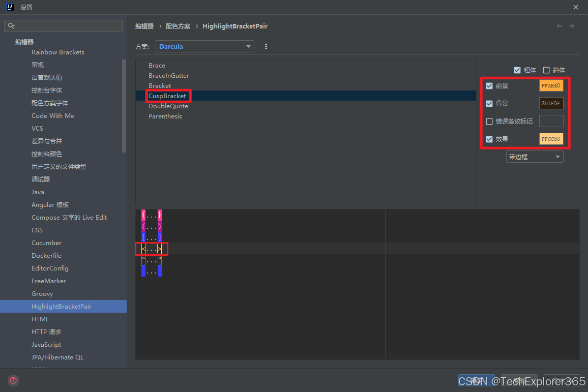Pick background color 2D1F0F swatch
Image resolution: width=588 pixels, height=392 pixels.
pos(551,103)
